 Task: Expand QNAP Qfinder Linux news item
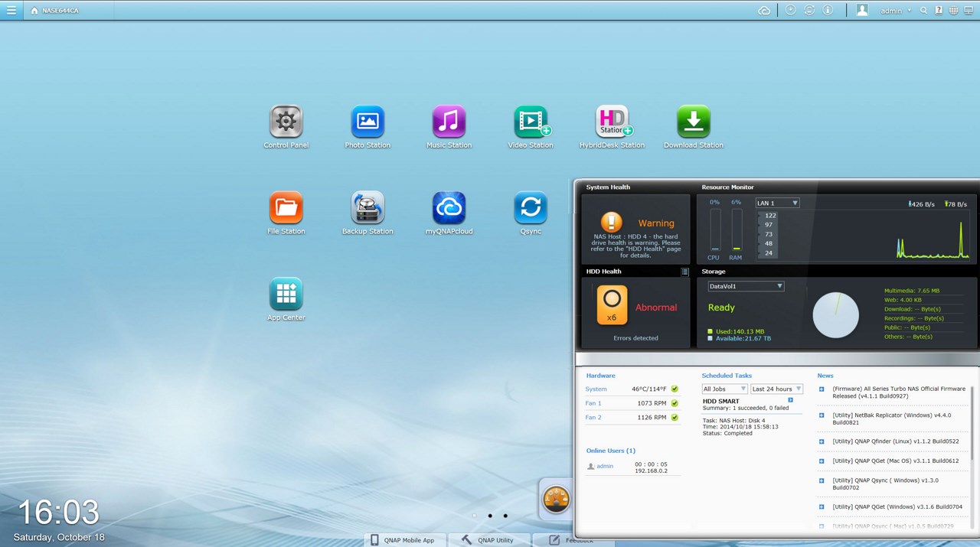822,441
